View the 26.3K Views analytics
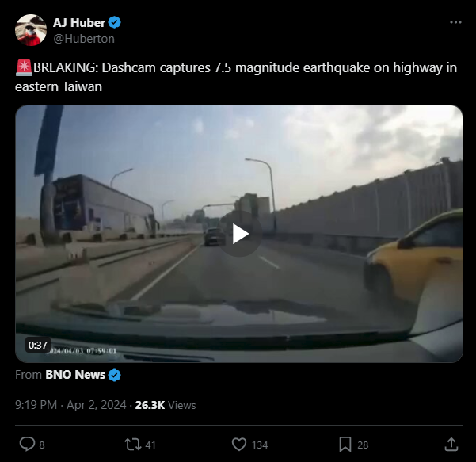This screenshot has height=462, width=476. click(x=166, y=405)
